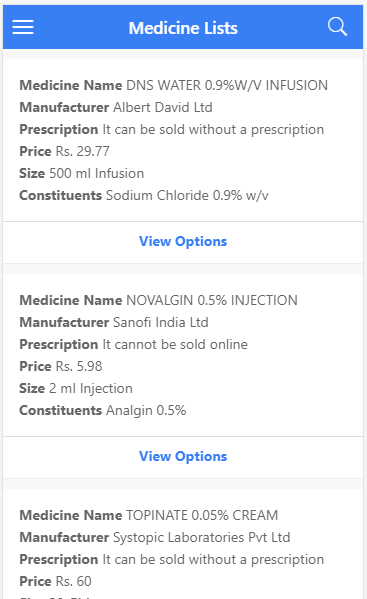Click 2 ml Injection size text

click(x=91, y=389)
